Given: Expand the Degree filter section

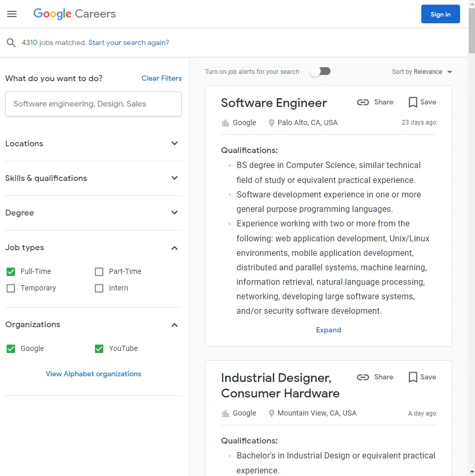Looking at the screenshot, I should click(x=93, y=213).
